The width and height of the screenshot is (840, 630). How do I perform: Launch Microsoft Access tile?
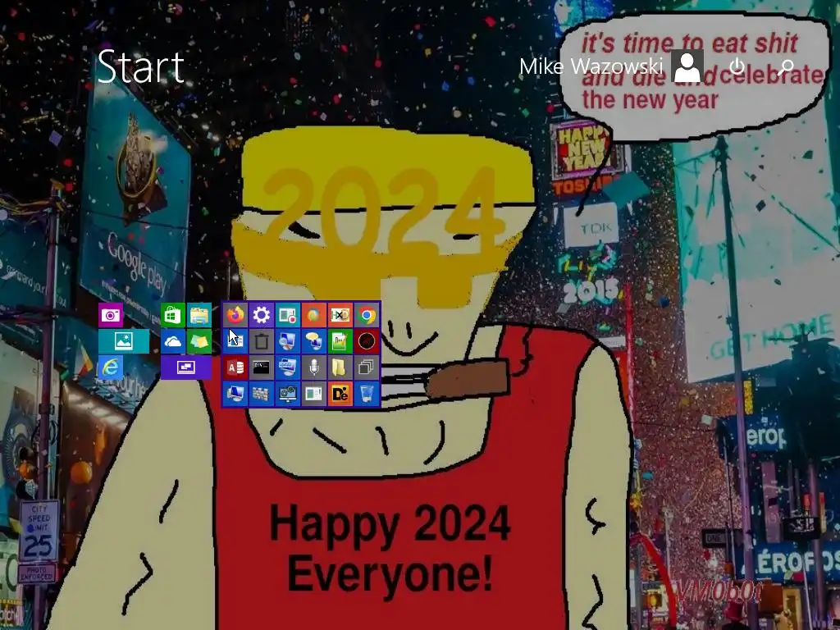(235, 367)
